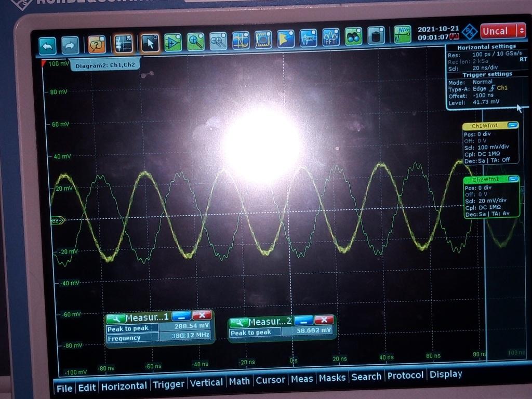
Task: Click the trigger Level 41.73 mV value
Action: [x=486, y=102]
